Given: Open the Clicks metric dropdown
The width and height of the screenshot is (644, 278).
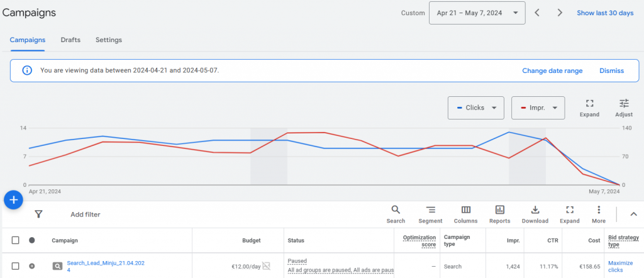Looking at the screenshot, I should (476, 108).
